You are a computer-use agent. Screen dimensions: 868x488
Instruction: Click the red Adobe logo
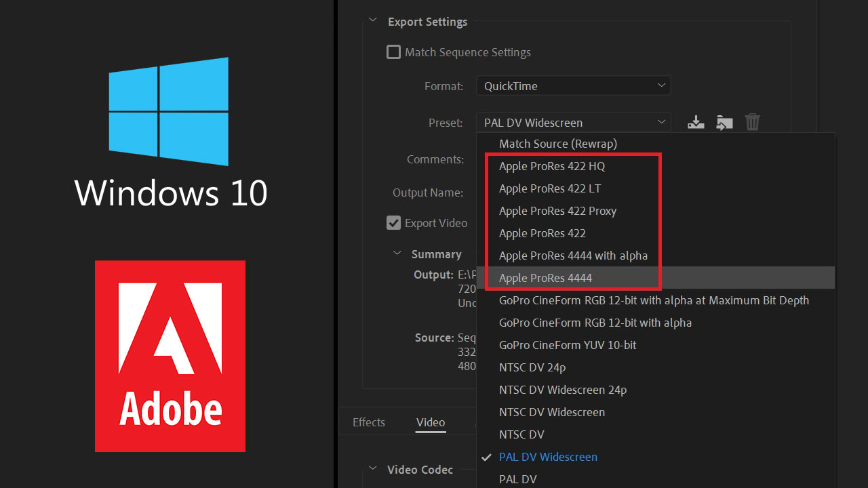(170, 356)
